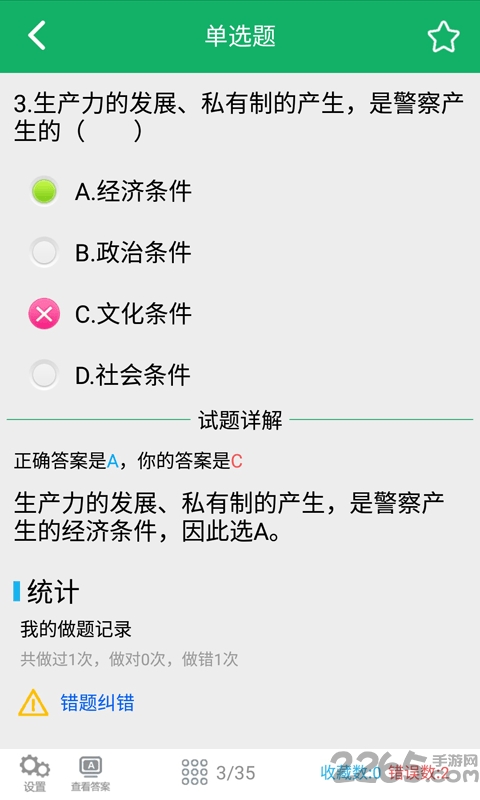The height and width of the screenshot is (800, 480).
Task: Click the 统计 statistics section heading
Action: [x=53, y=592]
